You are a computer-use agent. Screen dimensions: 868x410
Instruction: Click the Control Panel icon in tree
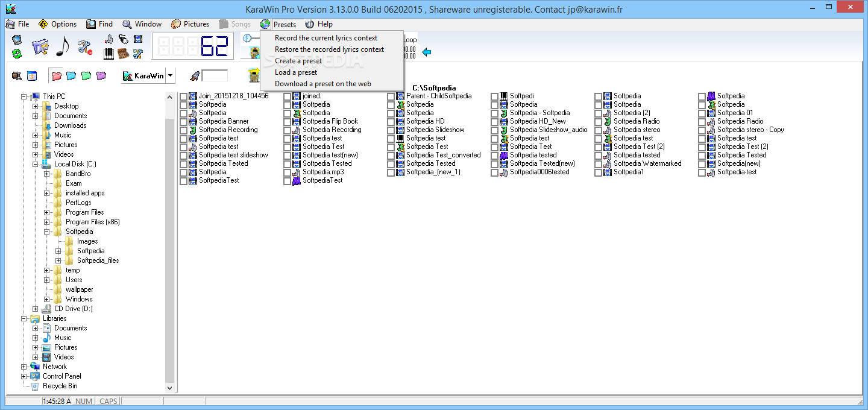pyautogui.click(x=34, y=376)
